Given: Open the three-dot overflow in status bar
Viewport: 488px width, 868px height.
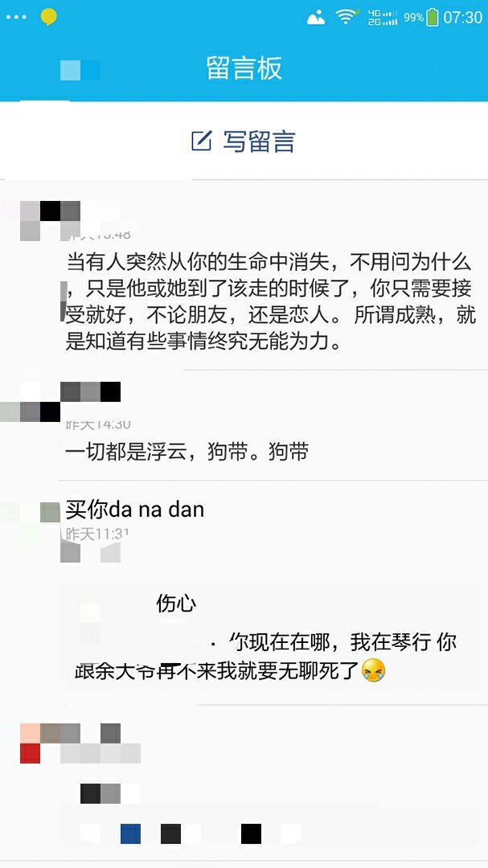Looking at the screenshot, I should tap(16, 17).
